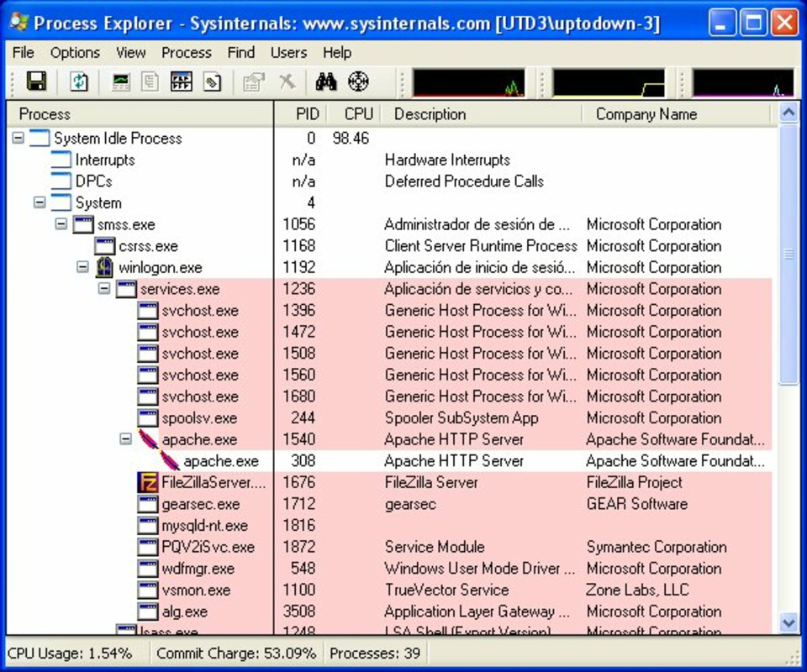Click "Processes: 39" in status bar
The width and height of the screenshot is (807, 672).
(x=375, y=654)
